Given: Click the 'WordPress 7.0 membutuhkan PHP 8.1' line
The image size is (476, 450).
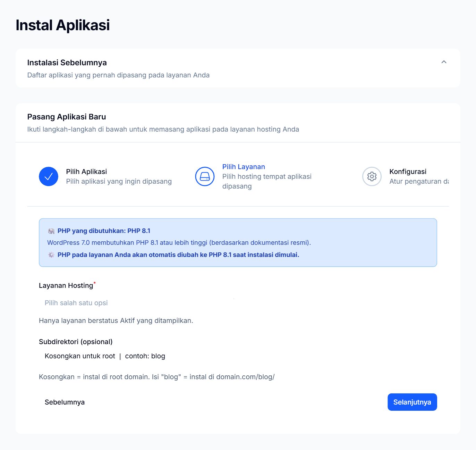Looking at the screenshot, I should coord(179,243).
